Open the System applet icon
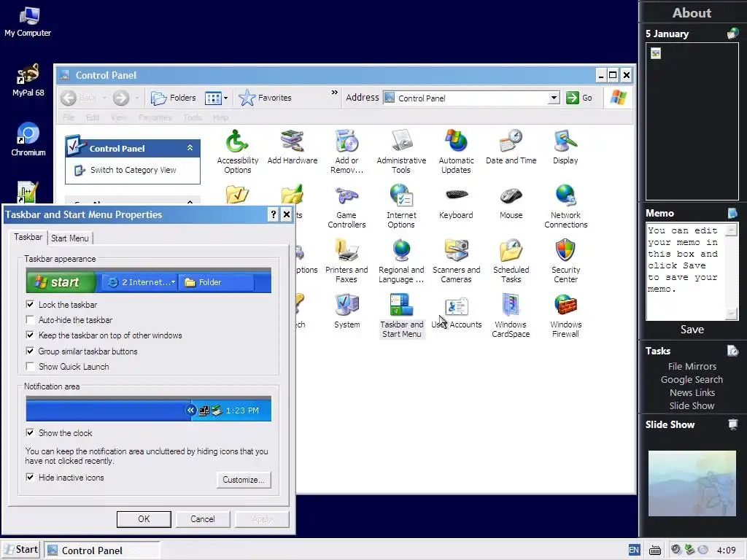Screen dimensions: 747x560 [x=347, y=311]
